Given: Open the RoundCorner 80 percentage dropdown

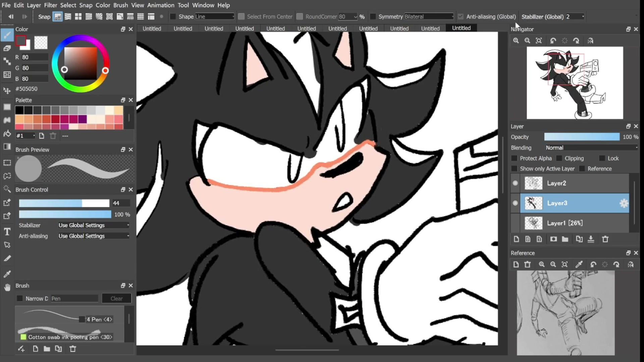Looking at the screenshot, I should tap(348, 16).
